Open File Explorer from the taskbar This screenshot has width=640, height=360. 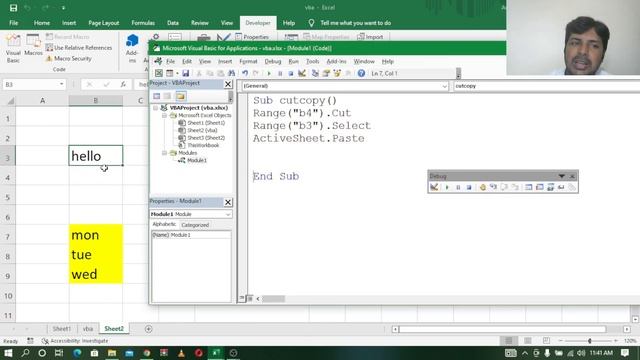click(112, 353)
